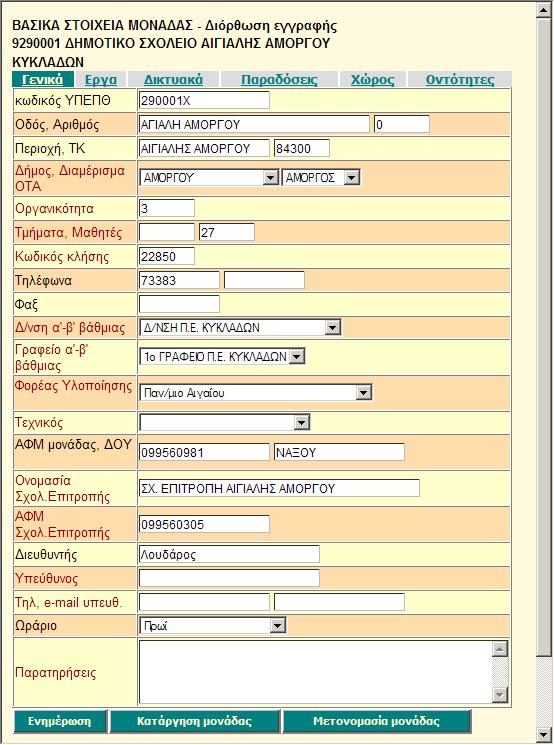Image resolution: width=554 pixels, height=745 pixels.
Task: Open the Ωράριο dropdown showing Πρωί
Action: click(213, 625)
